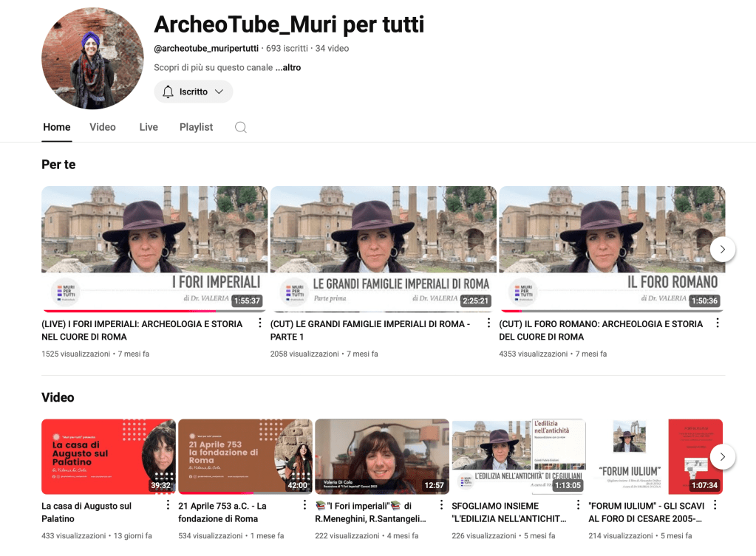Image resolution: width=756 pixels, height=556 pixels.
Task: Open the Iscritto subscription dropdown
Action: coord(194,92)
